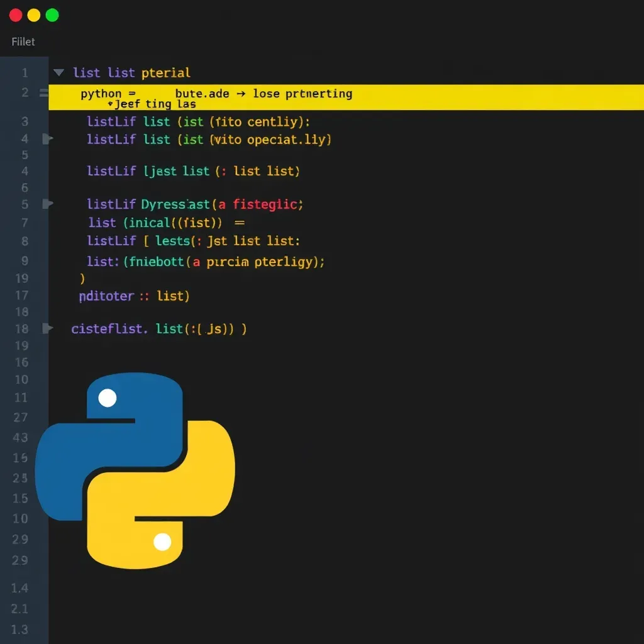Click the line 'listLif [jast list (: list list)'
644x644 pixels.
194,171
